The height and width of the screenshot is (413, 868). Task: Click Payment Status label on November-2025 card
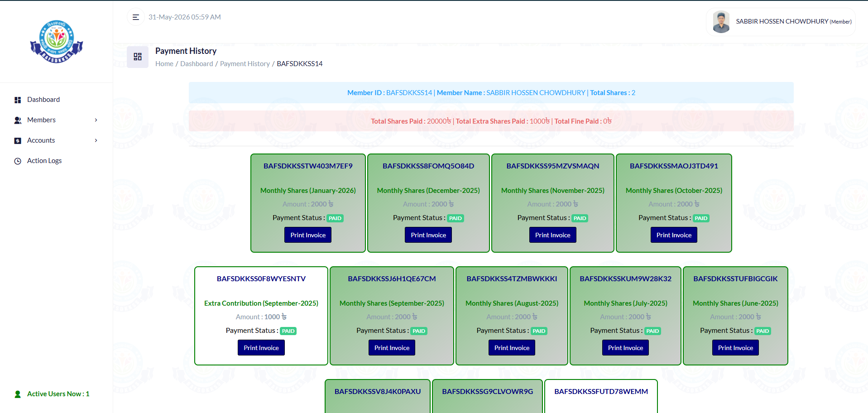(x=543, y=218)
